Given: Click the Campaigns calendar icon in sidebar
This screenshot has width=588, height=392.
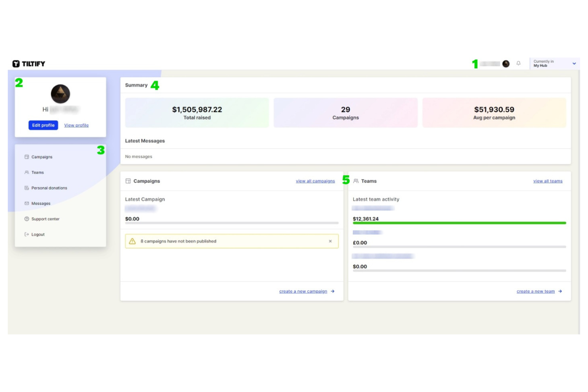Looking at the screenshot, I should point(26,156).
